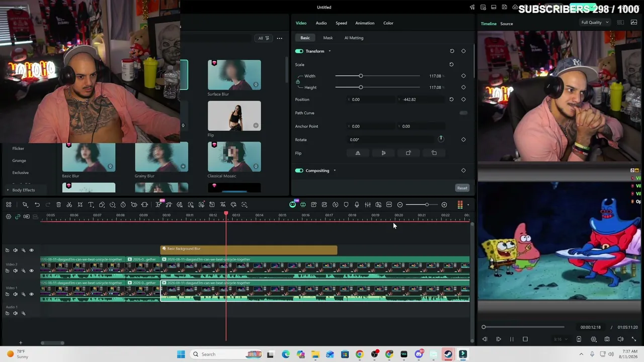Open the Full Quality dropdown
Screen dimensions: 644x362
coord(595,23)
